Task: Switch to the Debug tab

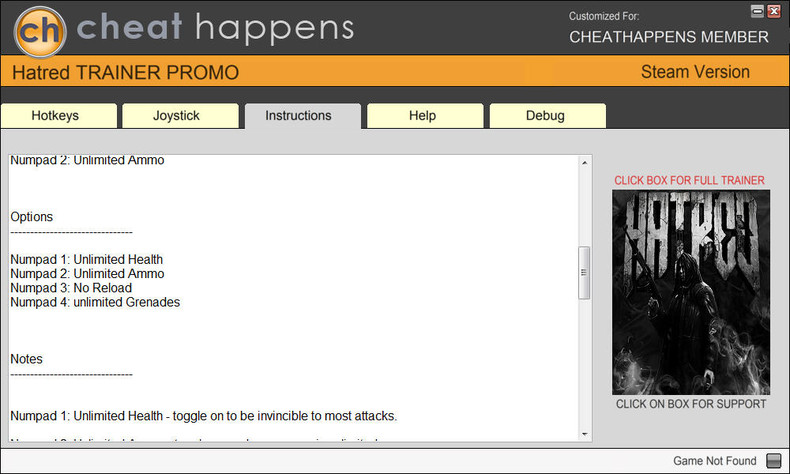Action: pos(548,116)
